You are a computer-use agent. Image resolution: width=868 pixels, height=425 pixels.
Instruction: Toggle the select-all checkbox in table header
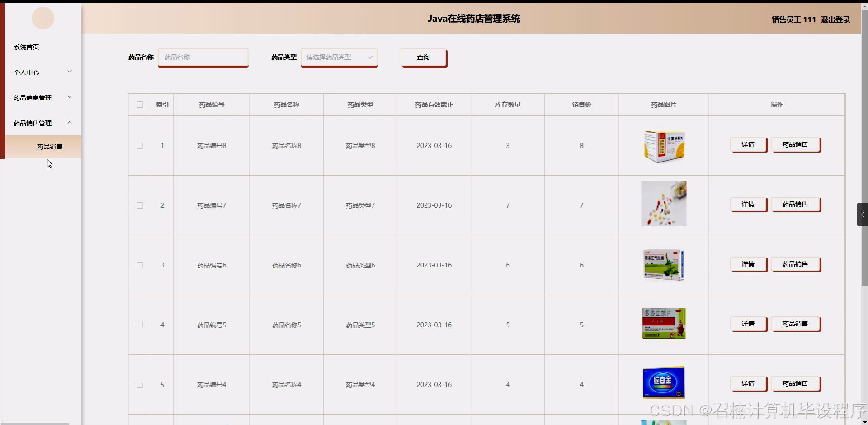click(x=139, y=105)
